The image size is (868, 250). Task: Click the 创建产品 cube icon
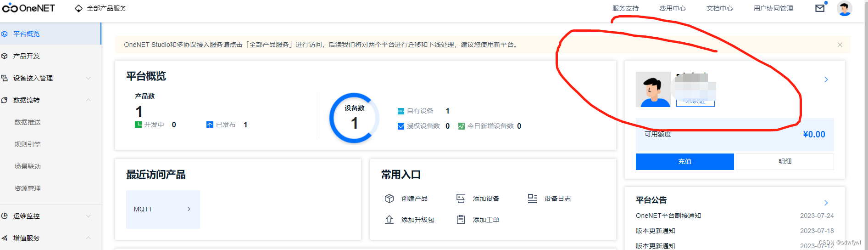(x=389, y=199)
